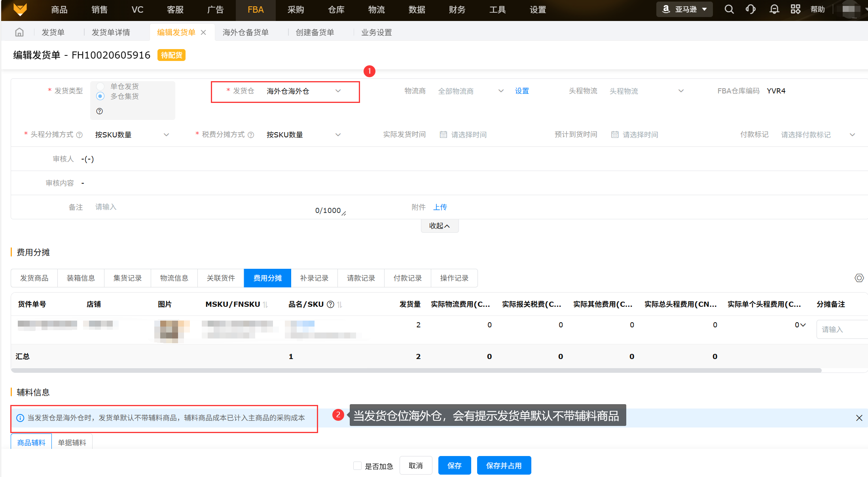Open the notification bell icon
Image resolution: width=868 pixels, height=477 pixels.
pyautogui.click(x=774, y=10)
